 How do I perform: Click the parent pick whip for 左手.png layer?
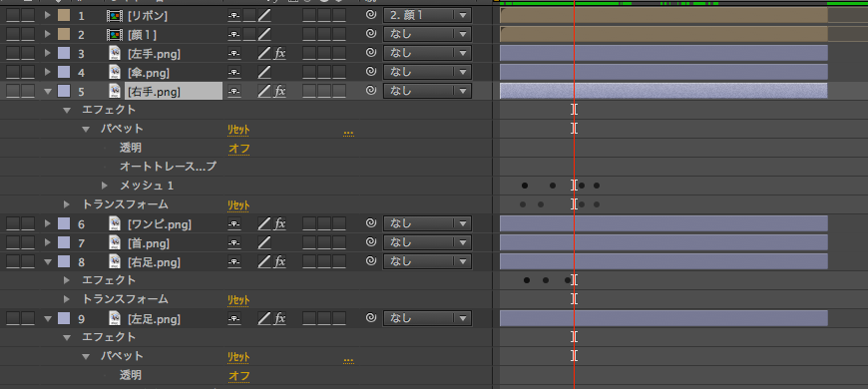pyautogui.click(x=371, y=53)
